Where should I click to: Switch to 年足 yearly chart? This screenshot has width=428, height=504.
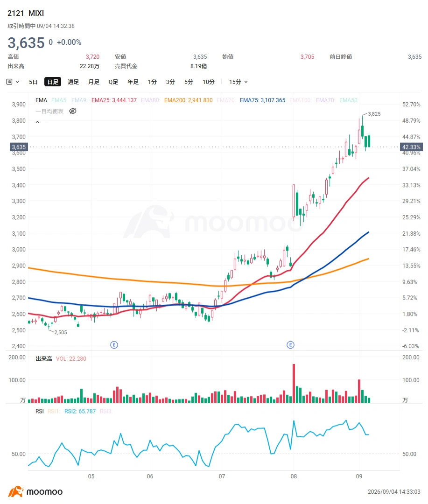pyautogui.click(x=133, y=82)
